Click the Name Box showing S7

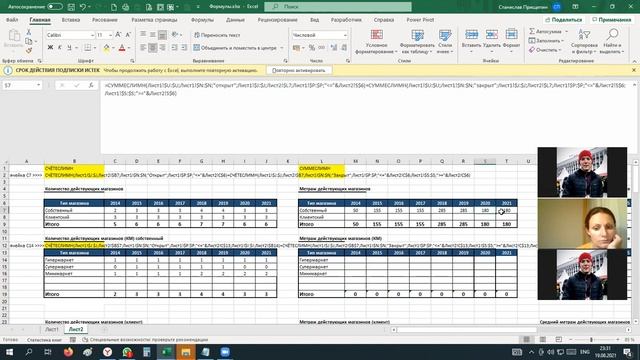click(22, 85)
